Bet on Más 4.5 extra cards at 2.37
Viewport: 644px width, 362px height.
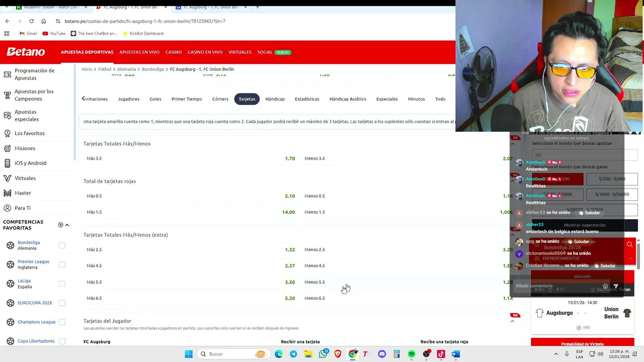tap(190, 265)
